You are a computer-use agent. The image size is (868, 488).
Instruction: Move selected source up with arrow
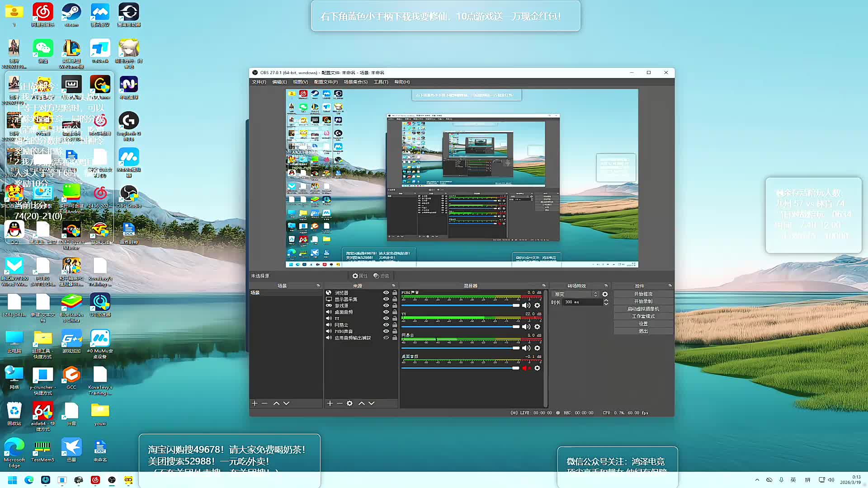click(361, 403)
